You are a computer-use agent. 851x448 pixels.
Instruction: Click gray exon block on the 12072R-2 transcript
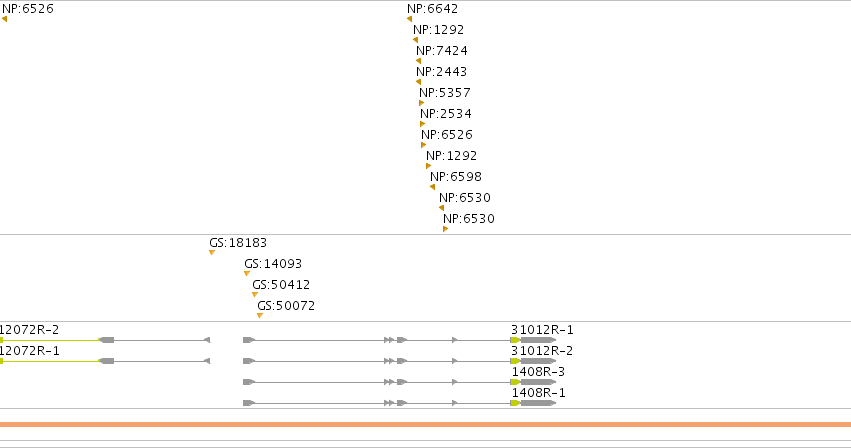[x=107, y=340]
